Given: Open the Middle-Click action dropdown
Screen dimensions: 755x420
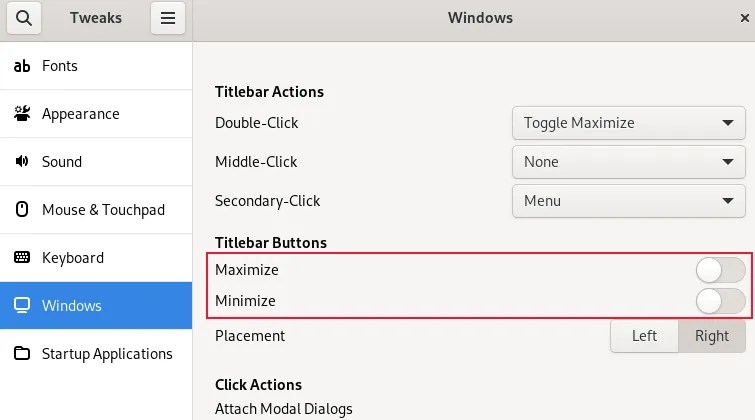Looking at the screenshot, I should pyautogui.click(x=628, y=162).
